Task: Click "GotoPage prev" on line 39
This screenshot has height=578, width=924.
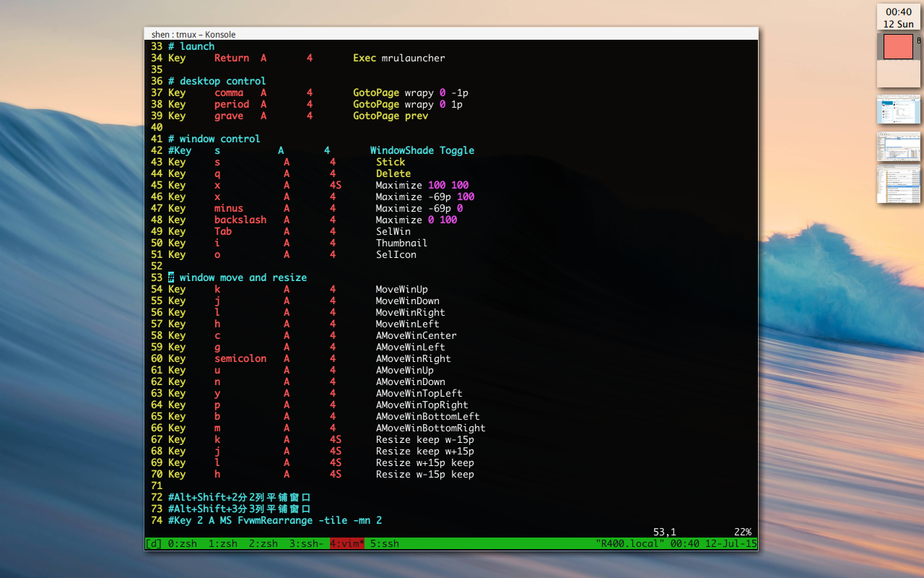Action: [x=391, y=116]
